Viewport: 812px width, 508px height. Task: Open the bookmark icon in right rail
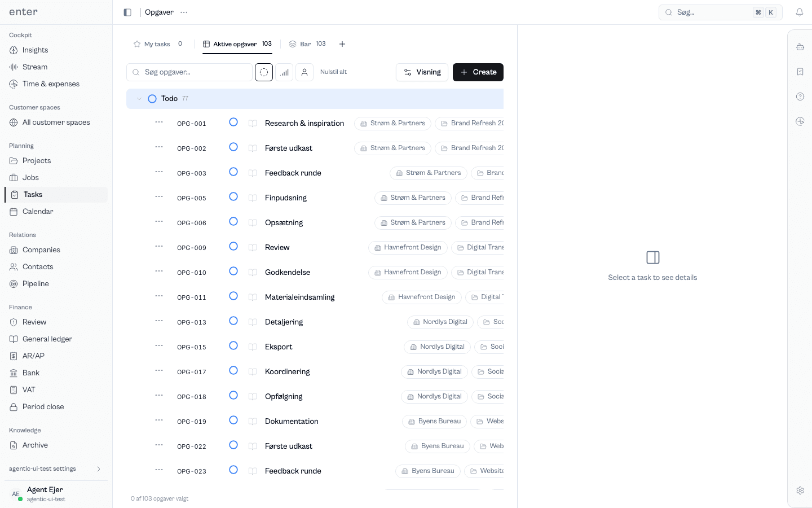[x=800, y=72]
